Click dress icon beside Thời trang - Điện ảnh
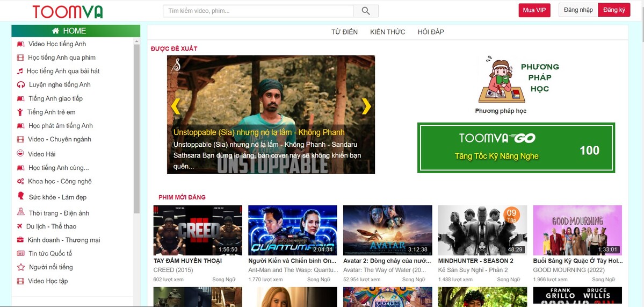 [21, 212]
